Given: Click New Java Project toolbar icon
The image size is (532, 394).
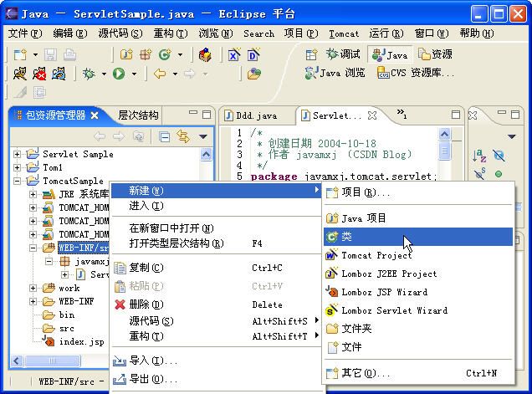Looking at the screenshot, I should click(x=126, y=54).
